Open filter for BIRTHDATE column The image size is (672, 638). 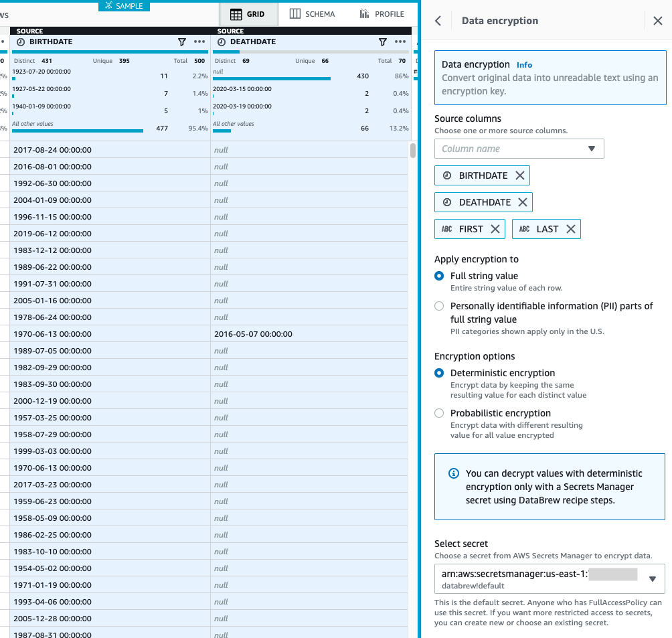(x=181, y=42)
